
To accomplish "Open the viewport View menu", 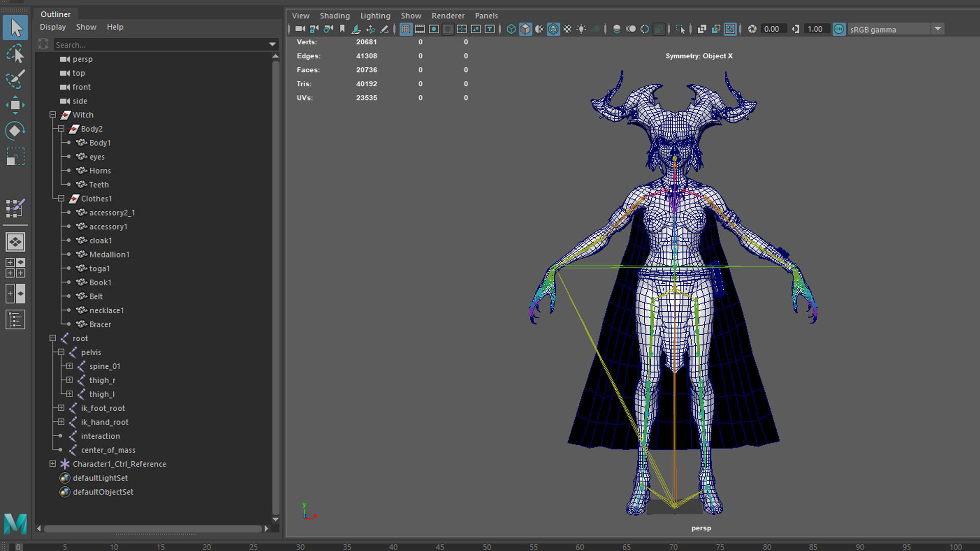I will click(x=301, y=16).
